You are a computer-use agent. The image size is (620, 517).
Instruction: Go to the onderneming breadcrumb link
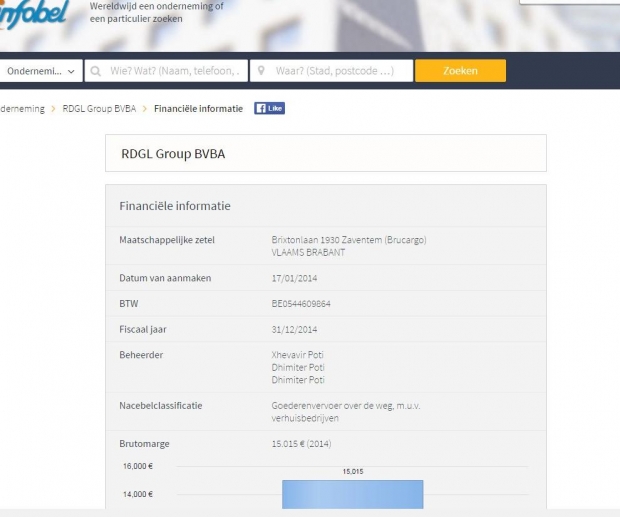coord(22,108)
